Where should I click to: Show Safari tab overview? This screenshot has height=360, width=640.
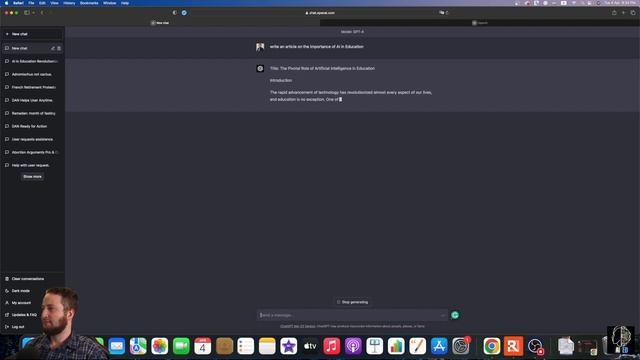pyautogui.click(x=633, y=13)
